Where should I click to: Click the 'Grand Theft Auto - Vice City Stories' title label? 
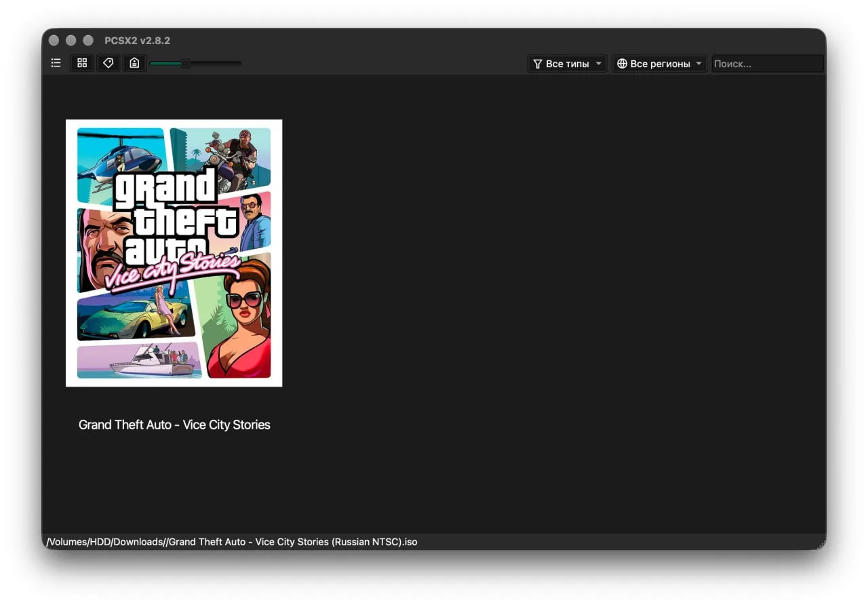tap(174, 425)
